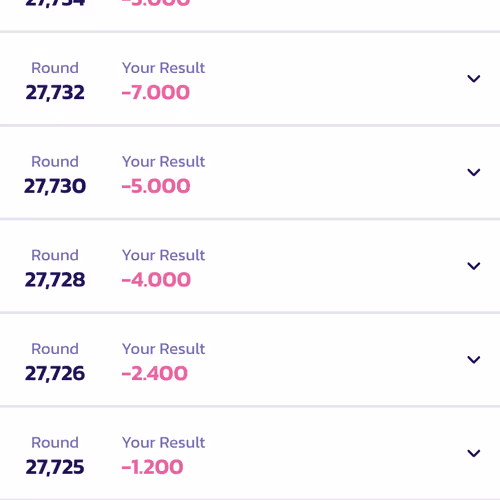Open the partially visible 27,734 row
Viewport: 500px width, 500px height.
pos(250,15)
